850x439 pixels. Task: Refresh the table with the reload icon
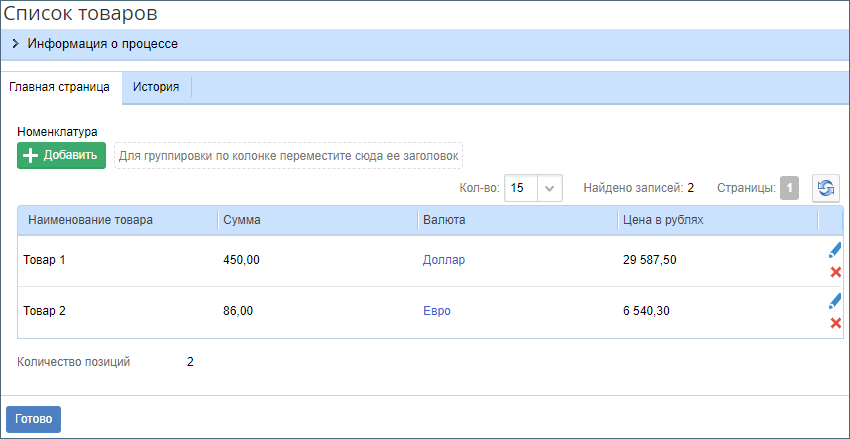(x=826, y=188)
